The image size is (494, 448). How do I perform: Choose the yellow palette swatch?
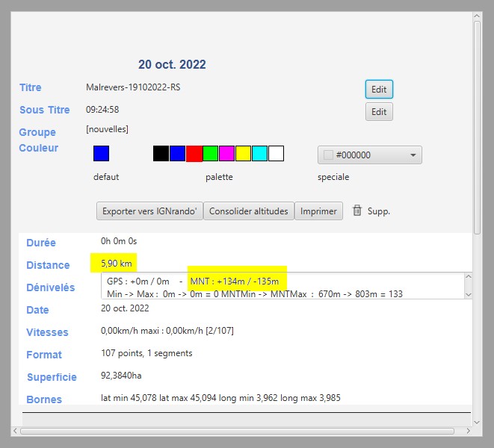(243, 154)
